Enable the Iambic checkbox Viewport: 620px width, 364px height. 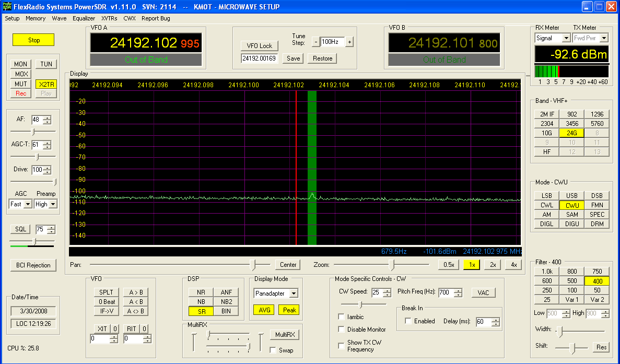click(x=342, y=317)
